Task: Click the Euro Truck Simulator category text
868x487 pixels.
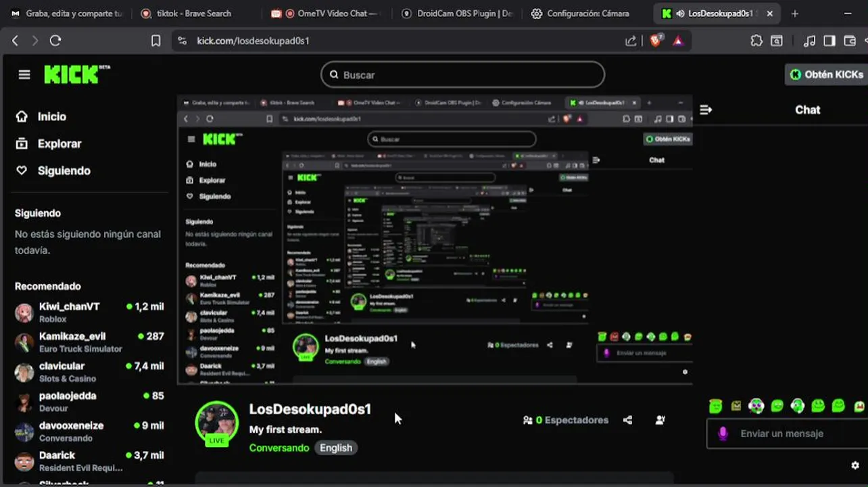Action: pyautogui.click(x=80, y=349)
